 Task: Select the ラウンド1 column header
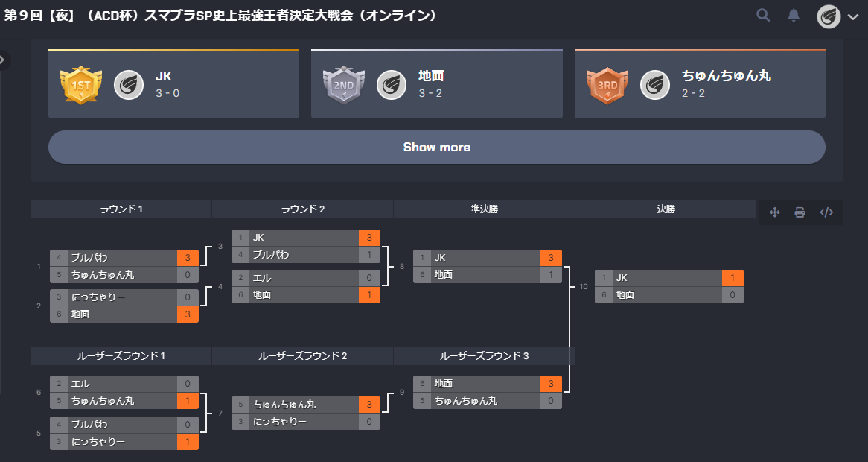coord(119,209)
